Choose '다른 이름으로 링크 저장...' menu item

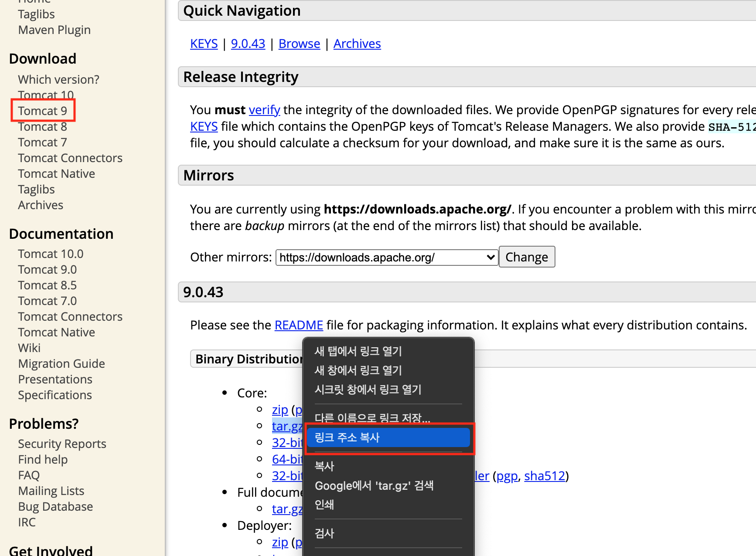click(388, 417)
